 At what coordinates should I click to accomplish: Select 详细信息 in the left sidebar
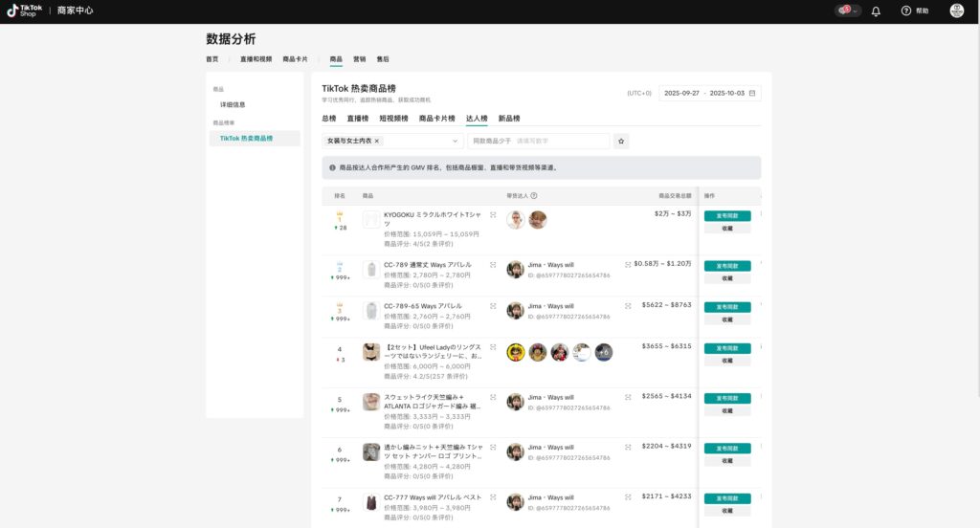coord(233,104)
